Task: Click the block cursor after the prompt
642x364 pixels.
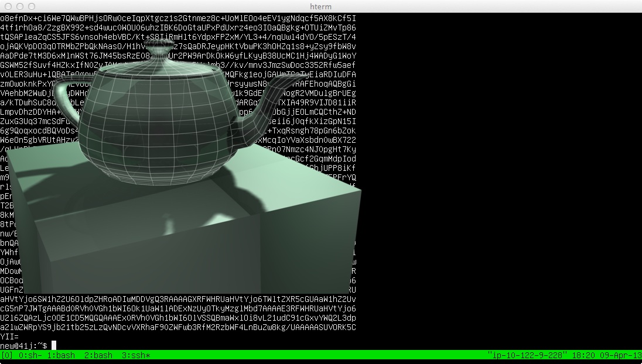Action: [x=54, y=346]
